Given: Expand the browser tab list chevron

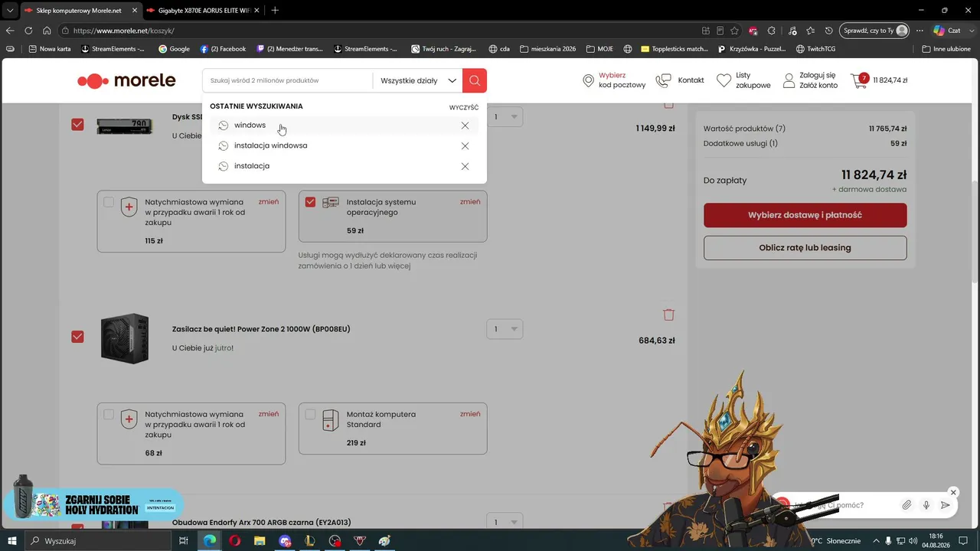Looking at the screenshot, I should [10, 10].
